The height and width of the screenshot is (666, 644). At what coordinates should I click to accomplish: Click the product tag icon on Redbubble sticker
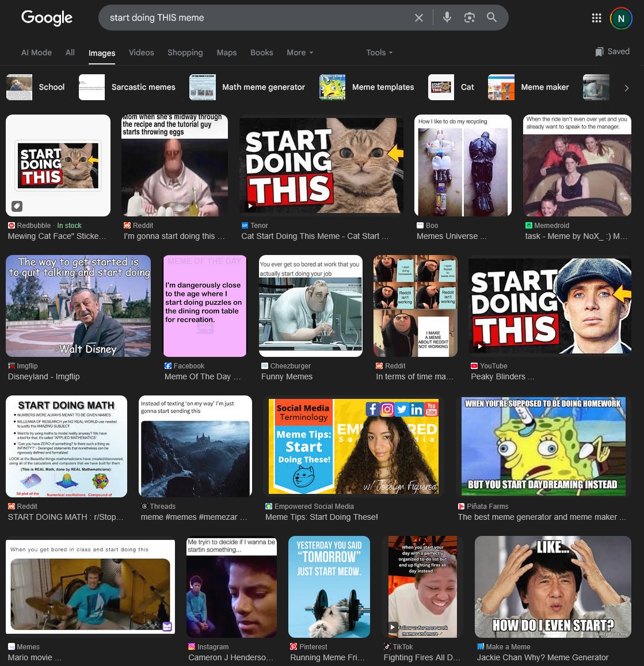tap(17, 206)
